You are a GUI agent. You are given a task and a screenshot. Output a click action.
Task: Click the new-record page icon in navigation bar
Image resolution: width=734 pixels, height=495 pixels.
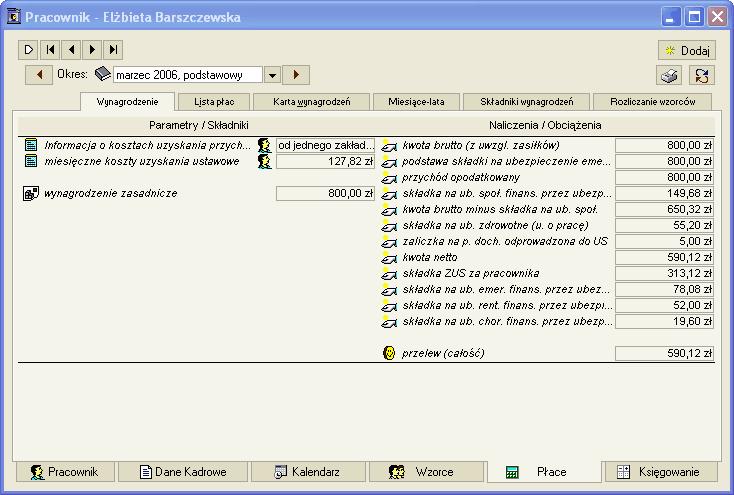click(29, 50)
